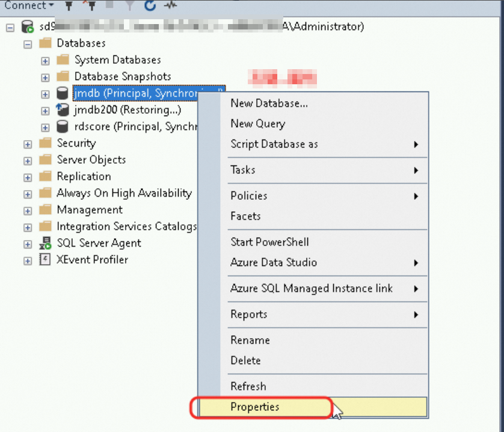This screenshot has width=504, height=432.
Task: Expand the XEvent Profiler node
Action: coord(28,261)
